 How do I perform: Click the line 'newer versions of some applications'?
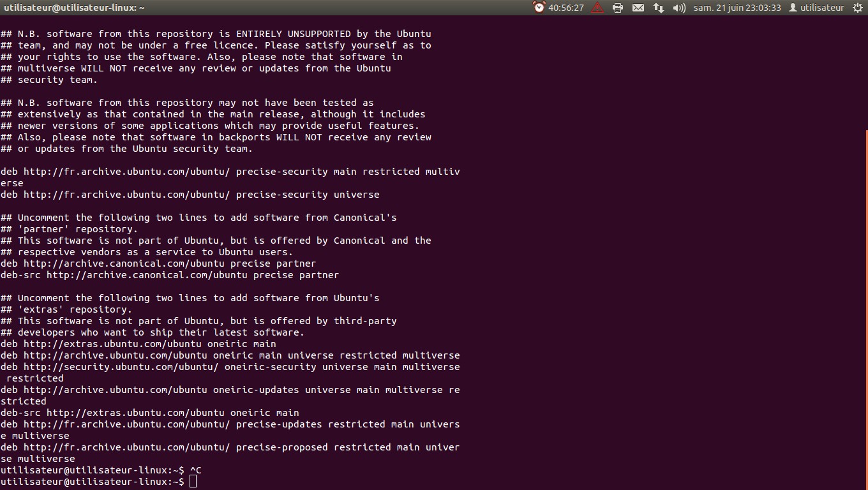tap(210, 126)
